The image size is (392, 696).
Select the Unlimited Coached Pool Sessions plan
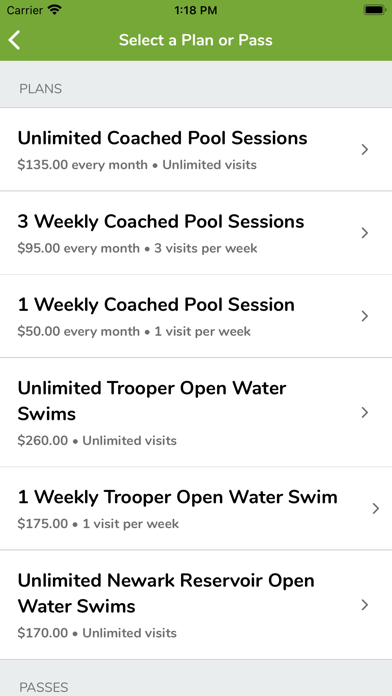tap(196, 150)
